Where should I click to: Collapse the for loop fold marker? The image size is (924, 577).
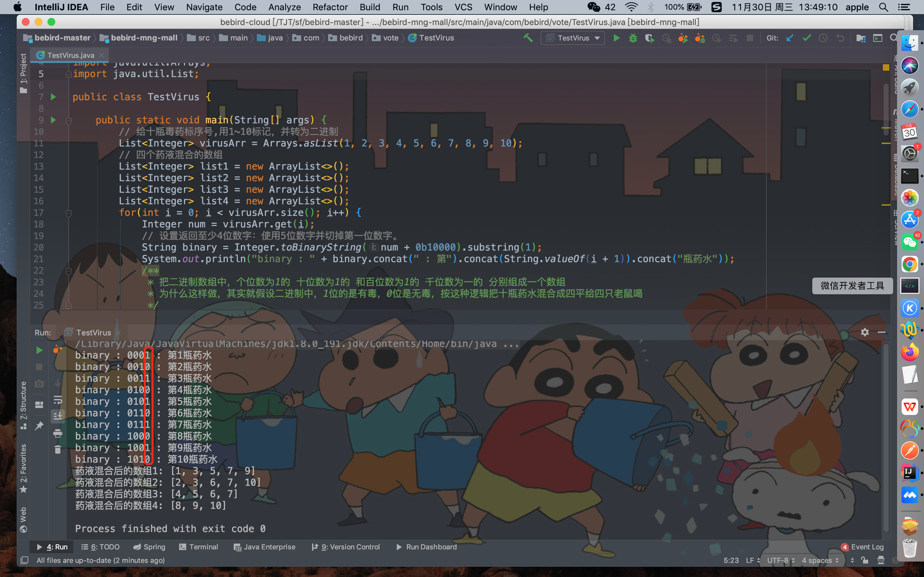[x=69, y=213]
